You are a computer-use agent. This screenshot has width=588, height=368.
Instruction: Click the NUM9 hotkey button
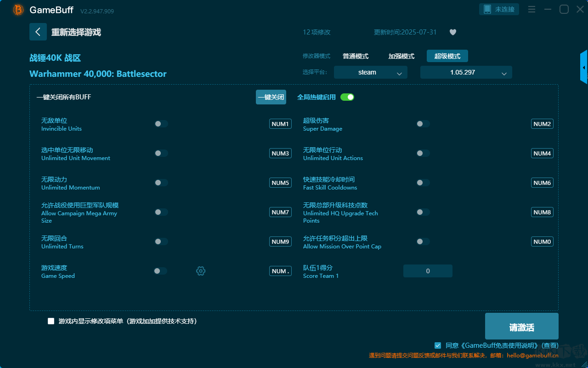(x=280, y=241)
